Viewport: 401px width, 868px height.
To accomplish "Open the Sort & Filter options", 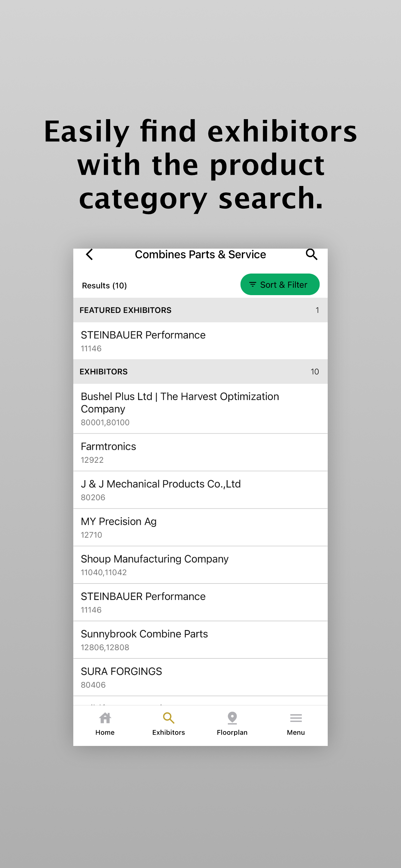I will [280, 285].
